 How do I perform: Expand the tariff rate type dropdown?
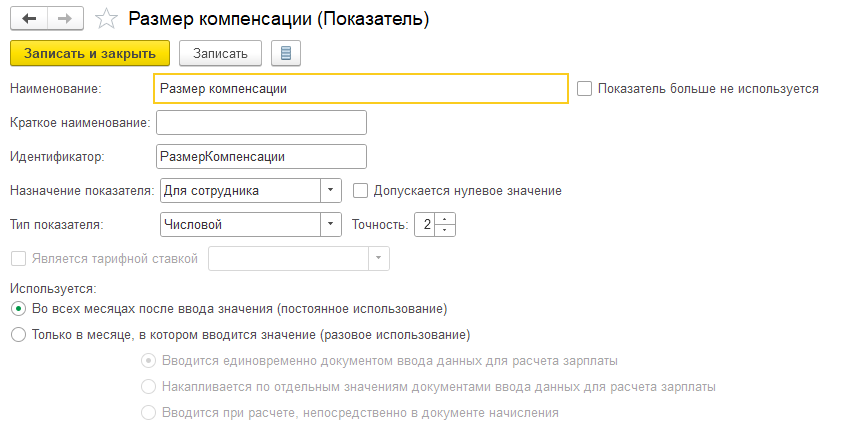click(x=379, y=259)
